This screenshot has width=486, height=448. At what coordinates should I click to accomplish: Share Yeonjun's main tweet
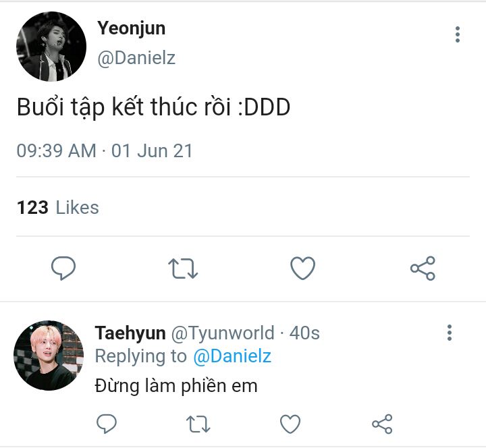coord(423,268)
